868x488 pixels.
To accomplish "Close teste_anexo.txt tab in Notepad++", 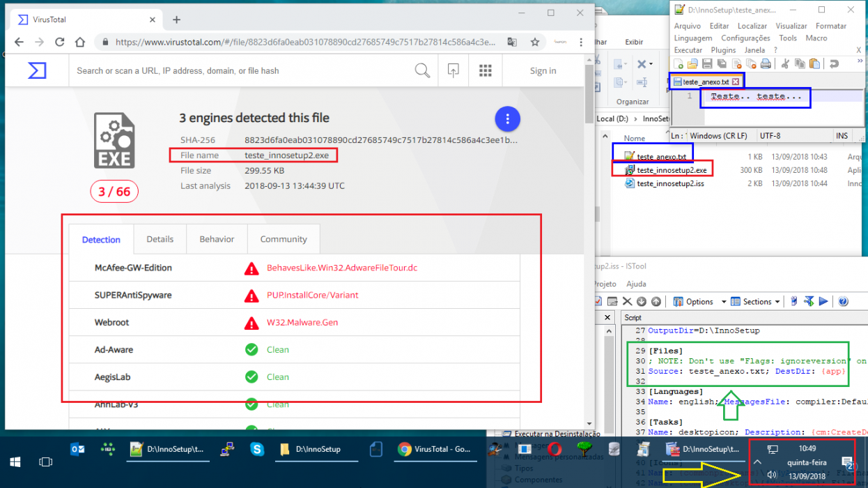I will (x=735, y=82).
